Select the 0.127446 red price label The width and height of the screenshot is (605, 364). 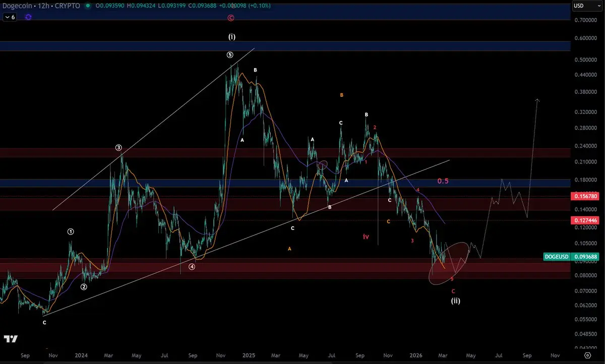pos(584,220)
